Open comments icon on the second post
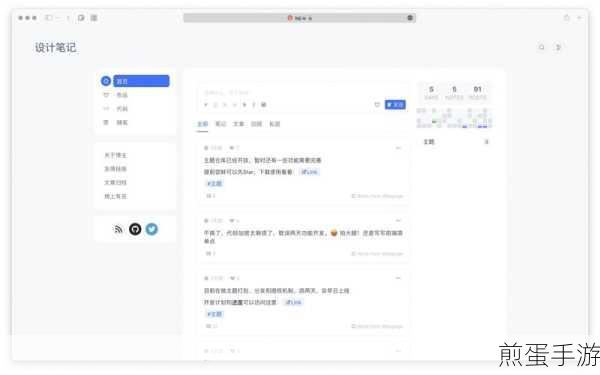Viewport: 600px width, 375px height. pyautogui.click(x=209, y=253)
